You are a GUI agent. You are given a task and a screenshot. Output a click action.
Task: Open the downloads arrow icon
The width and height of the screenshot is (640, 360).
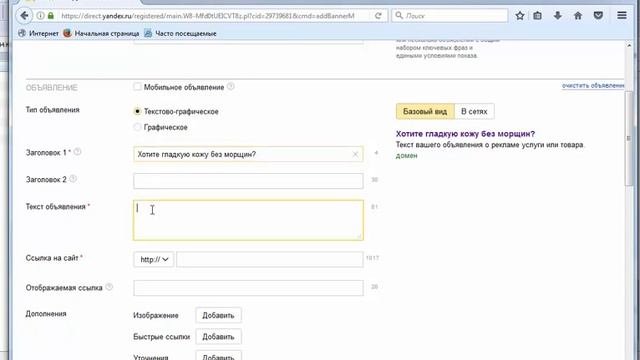pos(558,16)
